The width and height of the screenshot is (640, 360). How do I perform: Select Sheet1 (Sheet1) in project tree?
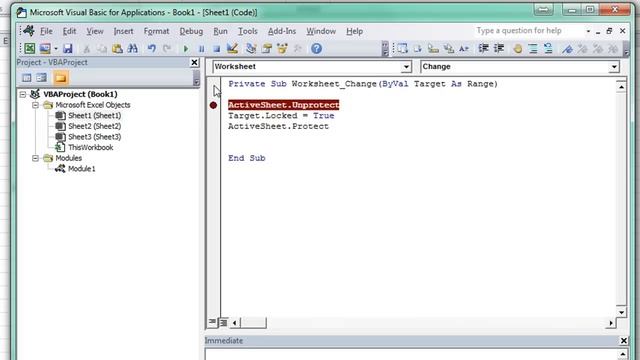tap(94, 116)
